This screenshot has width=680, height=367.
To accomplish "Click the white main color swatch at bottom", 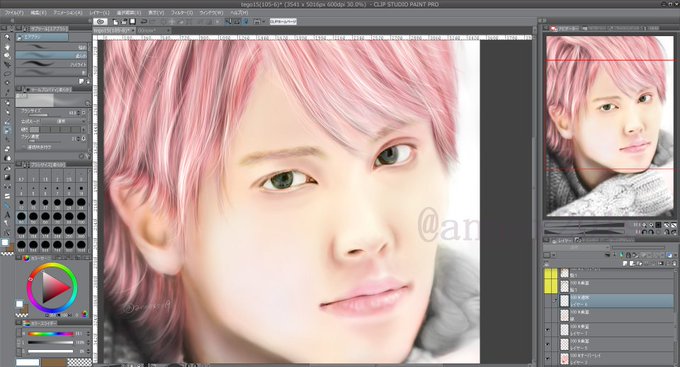I will 27,362.
